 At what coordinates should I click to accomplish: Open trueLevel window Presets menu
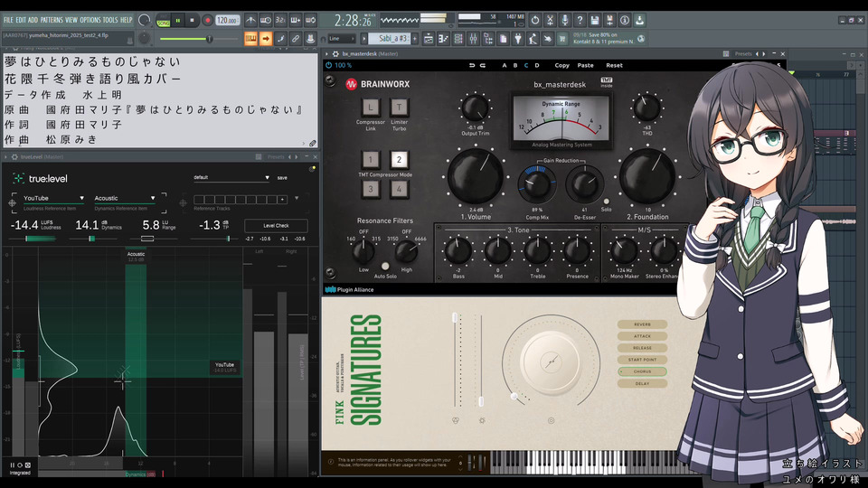276,156
